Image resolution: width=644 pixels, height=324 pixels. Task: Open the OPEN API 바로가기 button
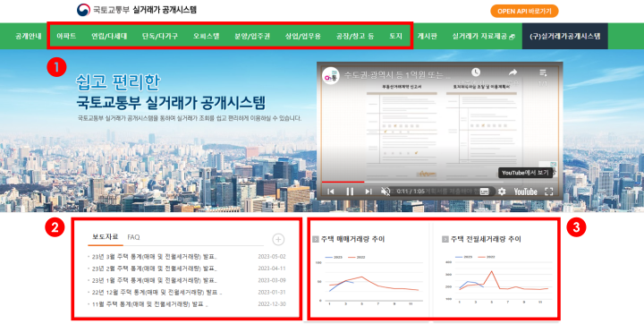pos(524,11)
